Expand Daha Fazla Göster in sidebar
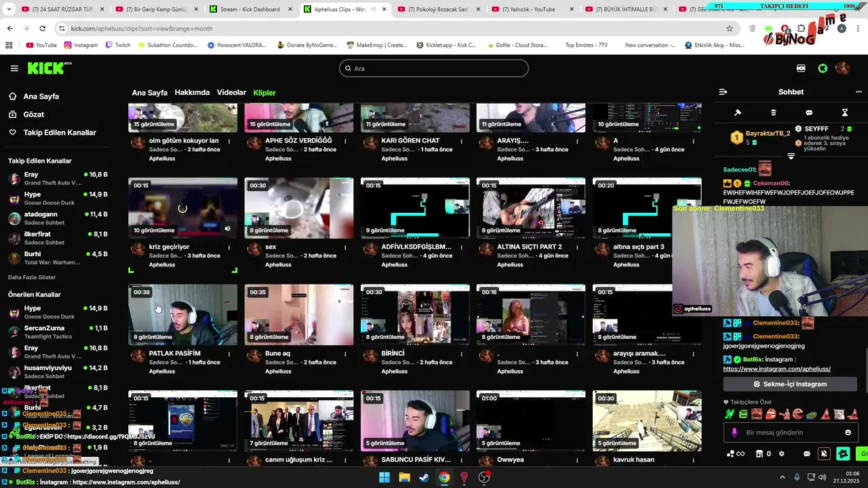 pos(32,277)
